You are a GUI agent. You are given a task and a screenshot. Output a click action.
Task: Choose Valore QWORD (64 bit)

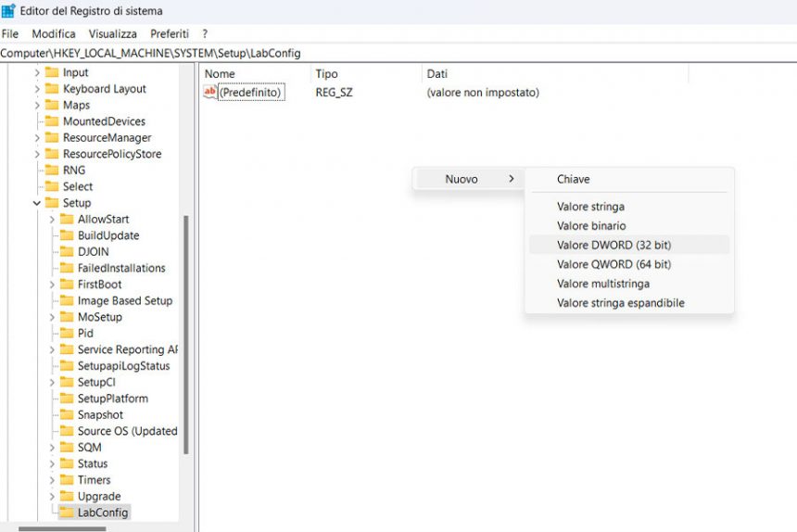click(629, 264)
